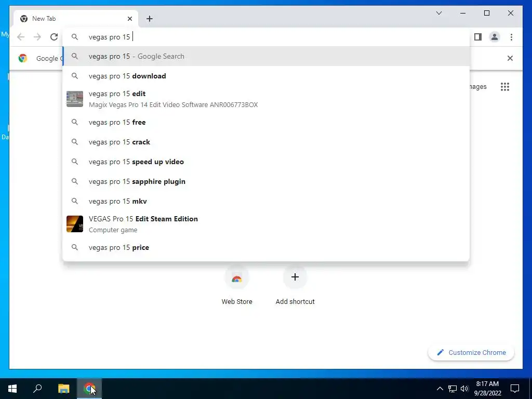Click the Magix Vegas Pro 14 product thumbnail
The height and width of the screenshot is (399, 532).
click(x=75, y=99)
